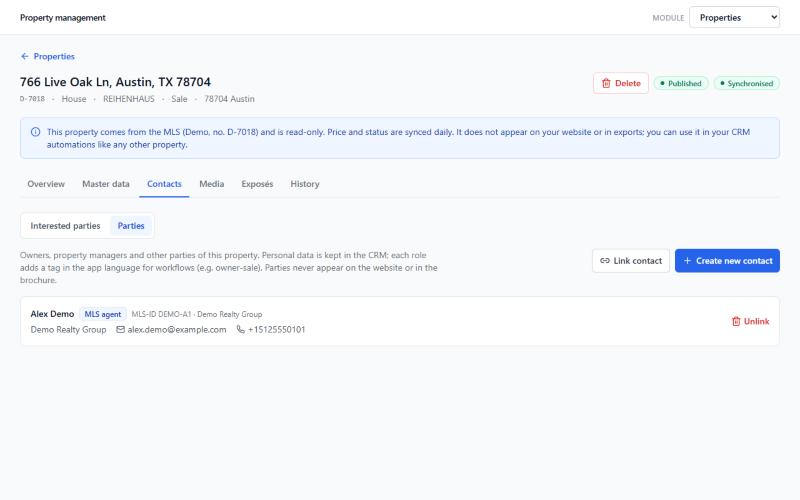Viewport: 800px width, 500px height.
Task: Click the Demo Realty Group company text below Alex Demo
Action: tap(68, 330)
